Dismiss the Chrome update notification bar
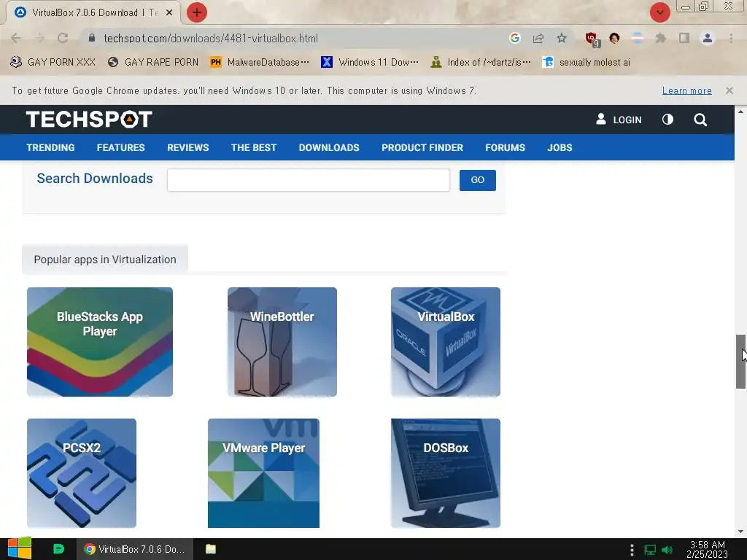The width and height of the screenshot is (747, 560). (x=729, y=90)
